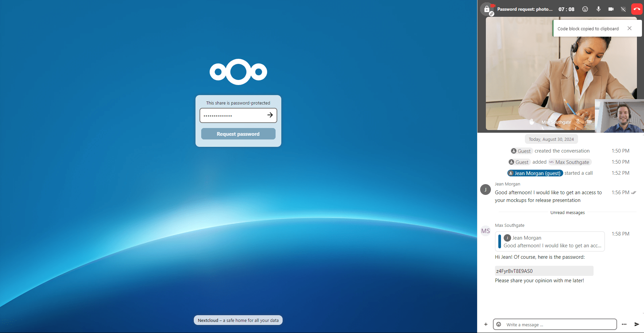This screenshot has width=644, height=333.
Task: Click the camera indicator on Max Southgate's video
Action: 589,122
